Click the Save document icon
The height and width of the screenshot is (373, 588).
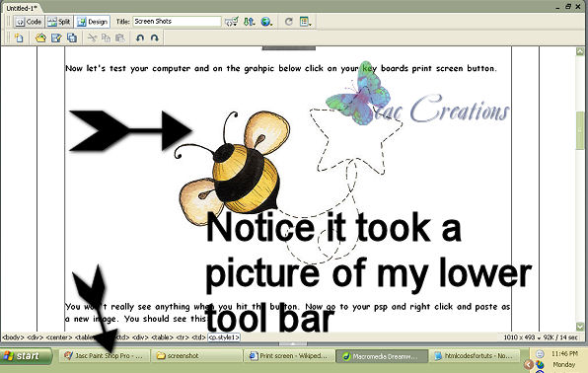(56, 37)
